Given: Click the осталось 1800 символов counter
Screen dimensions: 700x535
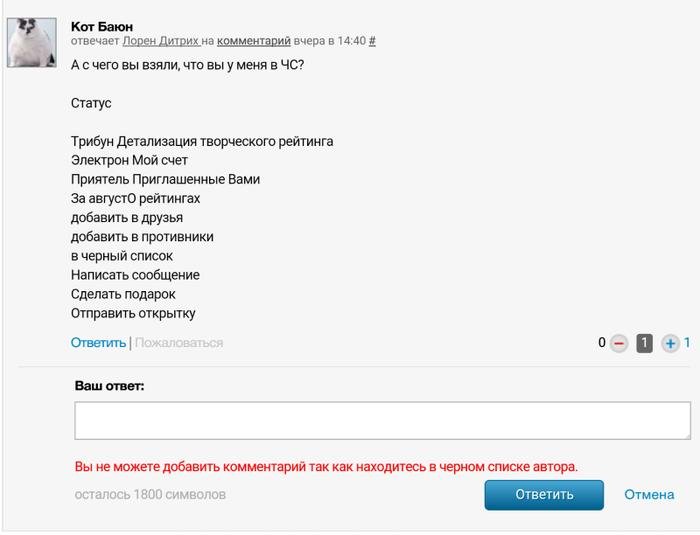Looking at the screenshot, I should pyautogui.click(x=150, y=494).
